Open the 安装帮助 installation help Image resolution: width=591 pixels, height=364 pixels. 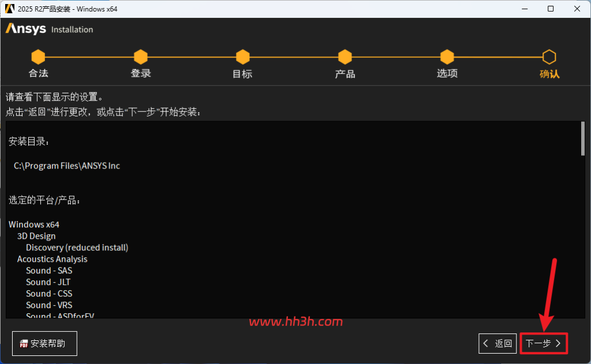(x=44, y=343)
